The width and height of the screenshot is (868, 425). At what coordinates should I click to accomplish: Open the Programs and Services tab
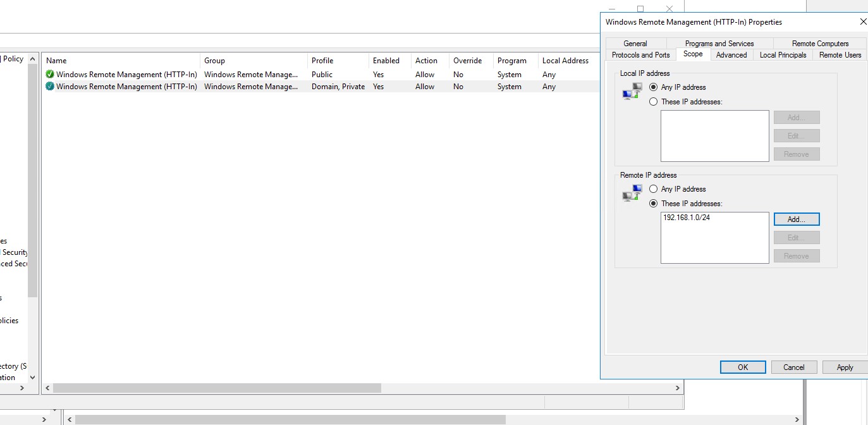(719, 44)
